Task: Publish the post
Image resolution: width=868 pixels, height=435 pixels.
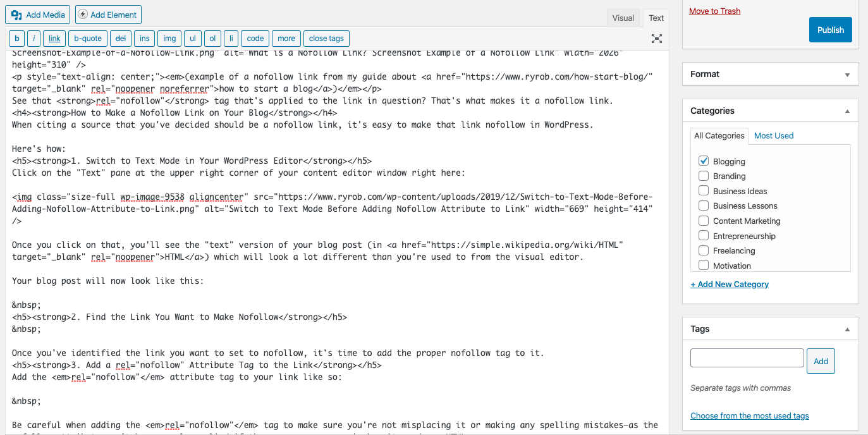Action: (x=830, y=29)
